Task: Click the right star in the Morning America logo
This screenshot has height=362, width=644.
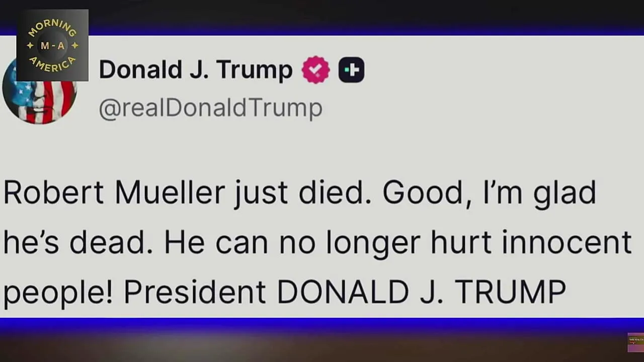Action: (75, 46)
